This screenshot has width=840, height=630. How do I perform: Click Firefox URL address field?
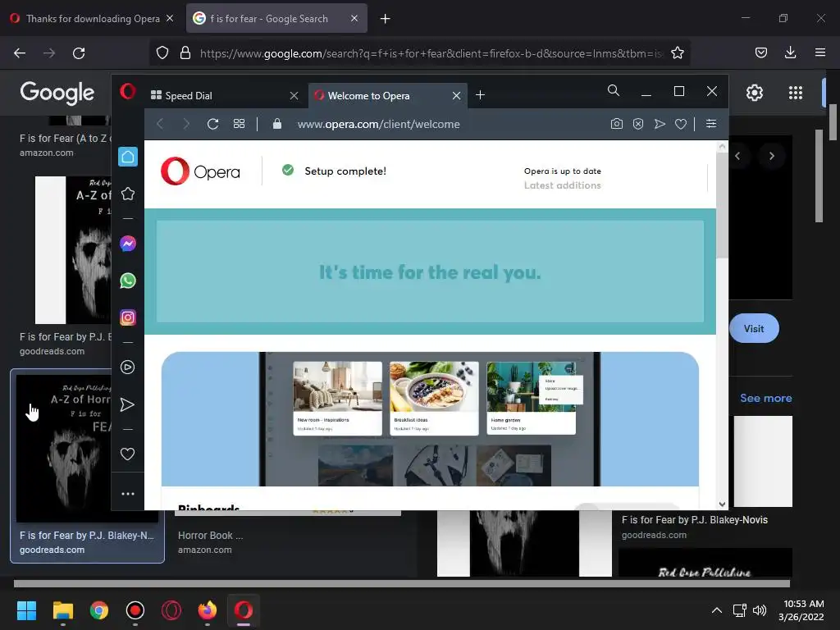[431, 53]
